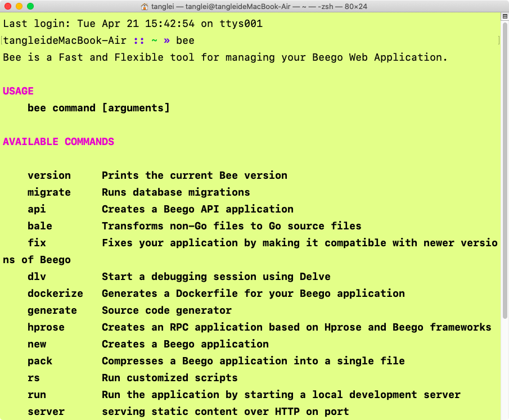The height and width of the screenshot is (420, 509).
Task: Click the 'fix' command name
Action: (x=37, y=243)
